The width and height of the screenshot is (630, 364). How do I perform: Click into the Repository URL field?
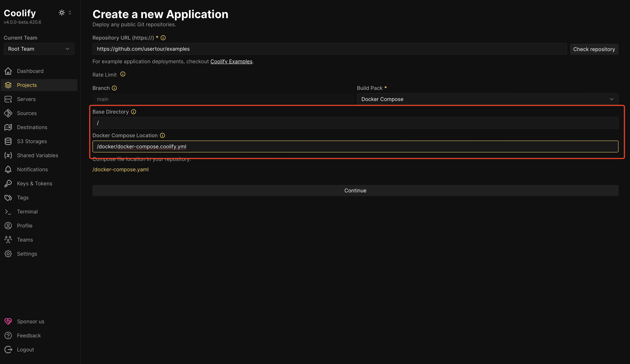click(x=329, y=49)
